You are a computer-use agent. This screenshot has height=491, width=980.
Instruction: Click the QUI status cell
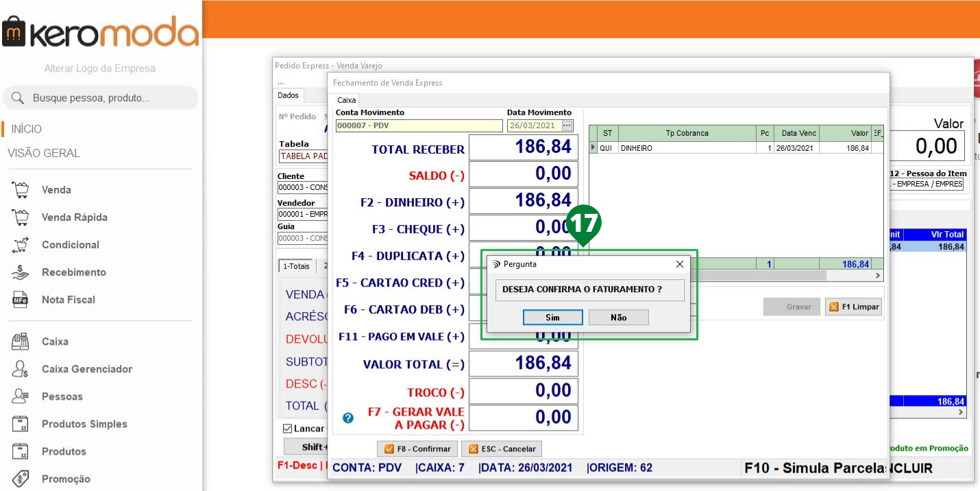tap(607, 148)
